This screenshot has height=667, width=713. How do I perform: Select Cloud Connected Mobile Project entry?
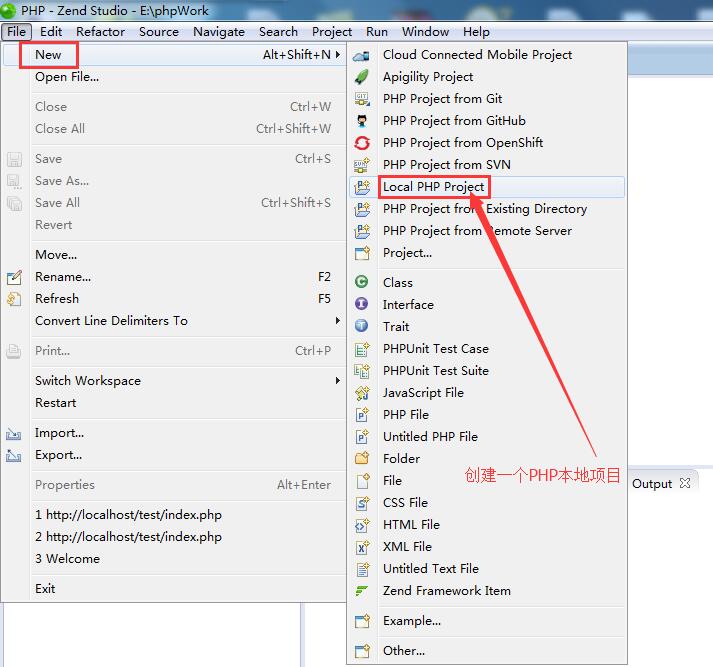pyautogui.click(x=487, y=55)
